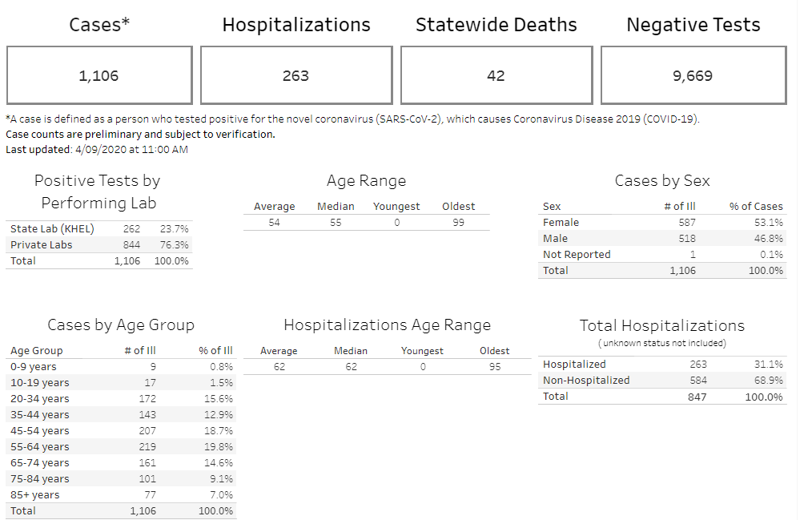
Task: Click the Statewide Deaths box showing 42
Action: (496, 75)
